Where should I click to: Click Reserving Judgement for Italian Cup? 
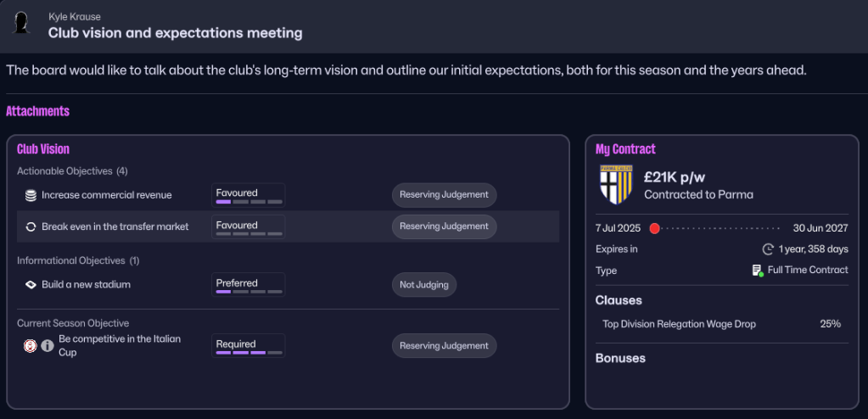444,345
